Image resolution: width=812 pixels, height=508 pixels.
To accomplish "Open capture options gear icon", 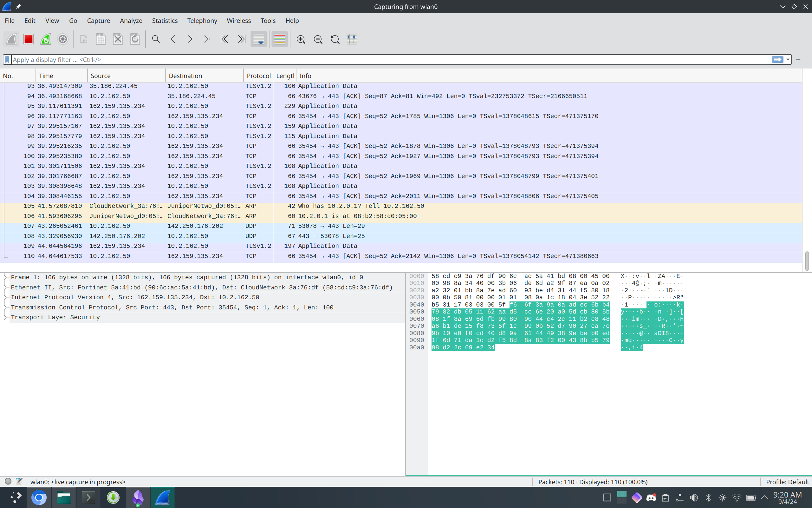I will point(63,39).
